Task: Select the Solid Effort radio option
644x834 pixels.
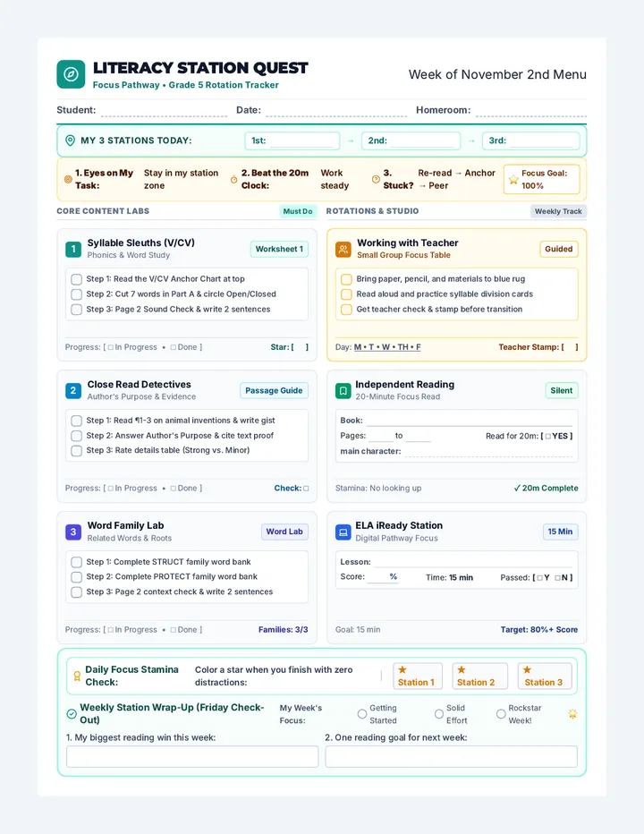Action: 439,714
